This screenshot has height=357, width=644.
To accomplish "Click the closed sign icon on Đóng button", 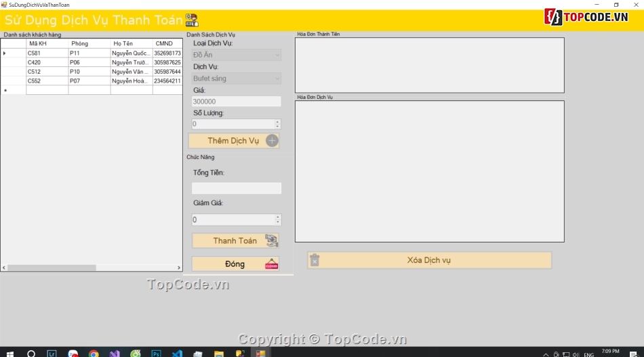I will [271, 264].
